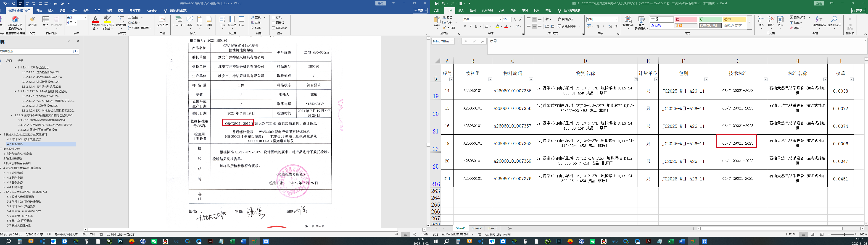The image size is (868, 245).
Task: Toggle underline formatting in Excel
Action: (x=476, y=26)
